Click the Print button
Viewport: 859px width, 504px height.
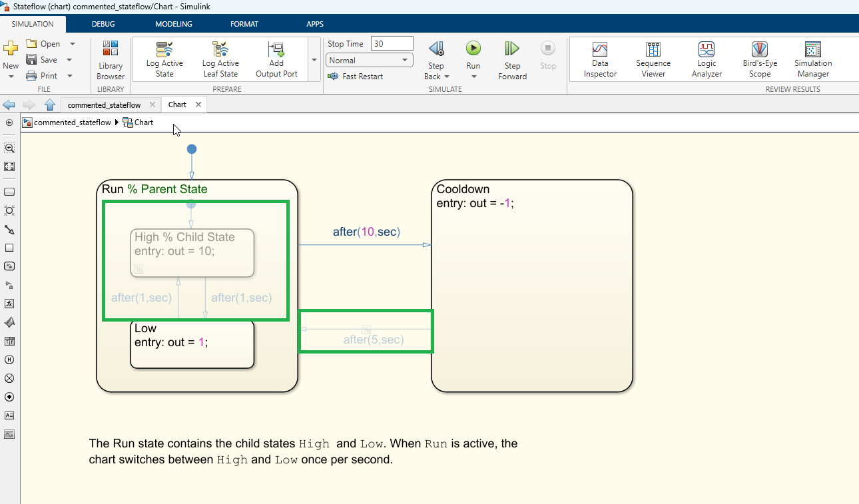tap(42, 76)
